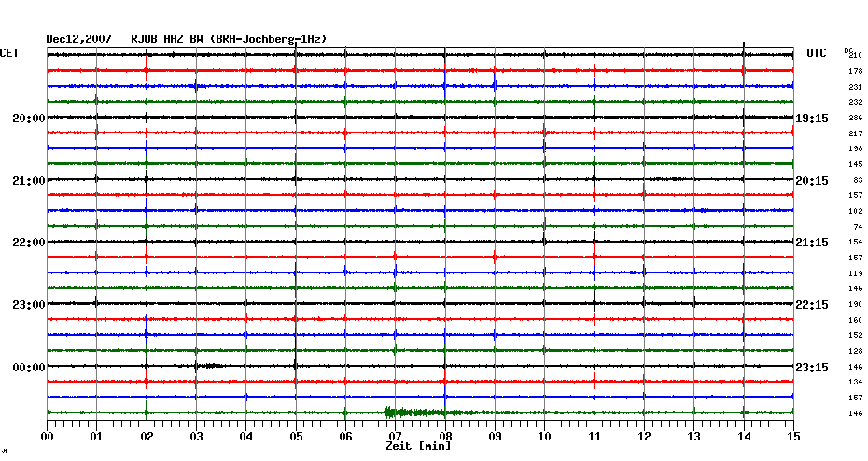Select the 23:00 CET row label
The height and width of the screenshot is (461, 868).
(29, 305)
